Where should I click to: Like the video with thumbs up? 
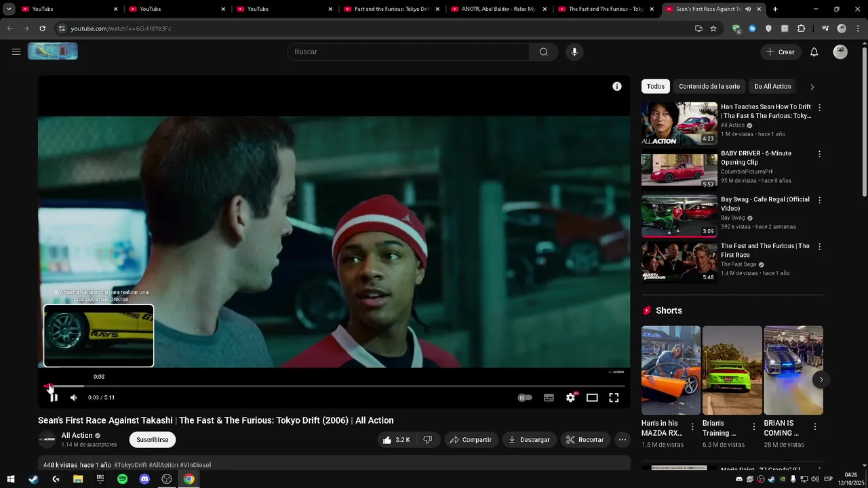[396, 440]
